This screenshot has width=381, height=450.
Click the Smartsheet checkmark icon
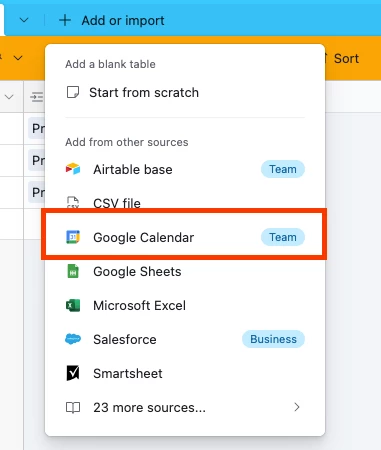tap(73, 373)
